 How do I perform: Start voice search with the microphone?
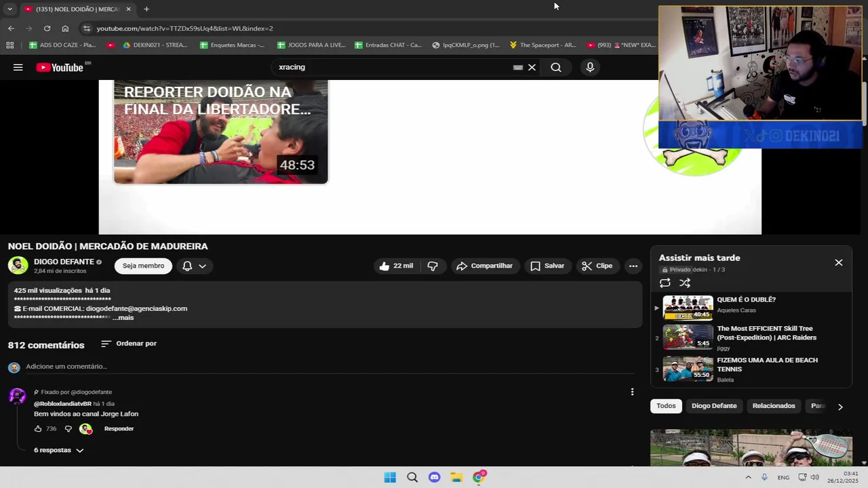pos(590,67)
